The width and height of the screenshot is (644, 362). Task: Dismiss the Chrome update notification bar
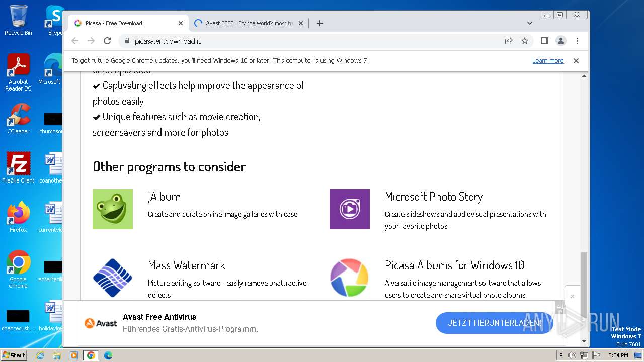pyautogui.click(x=576, y=61)
